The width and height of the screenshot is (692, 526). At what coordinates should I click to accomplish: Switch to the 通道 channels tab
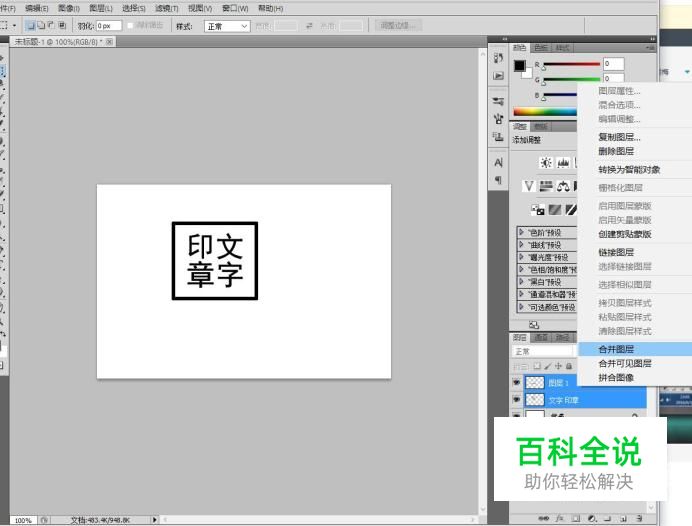[541, 338]
